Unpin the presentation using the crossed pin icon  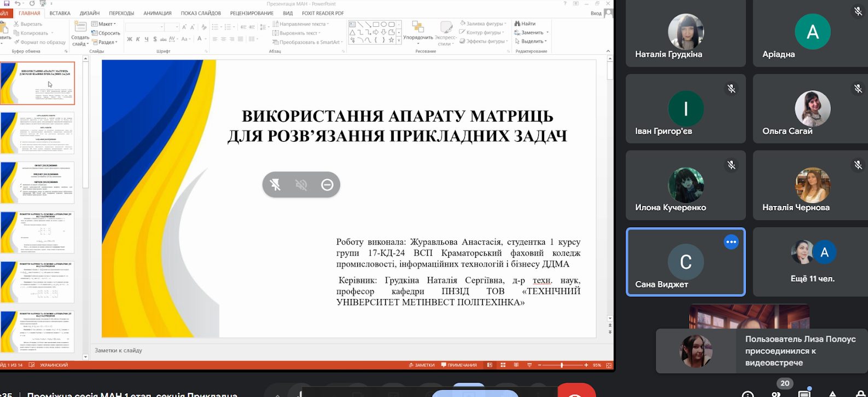pos(276,185)
